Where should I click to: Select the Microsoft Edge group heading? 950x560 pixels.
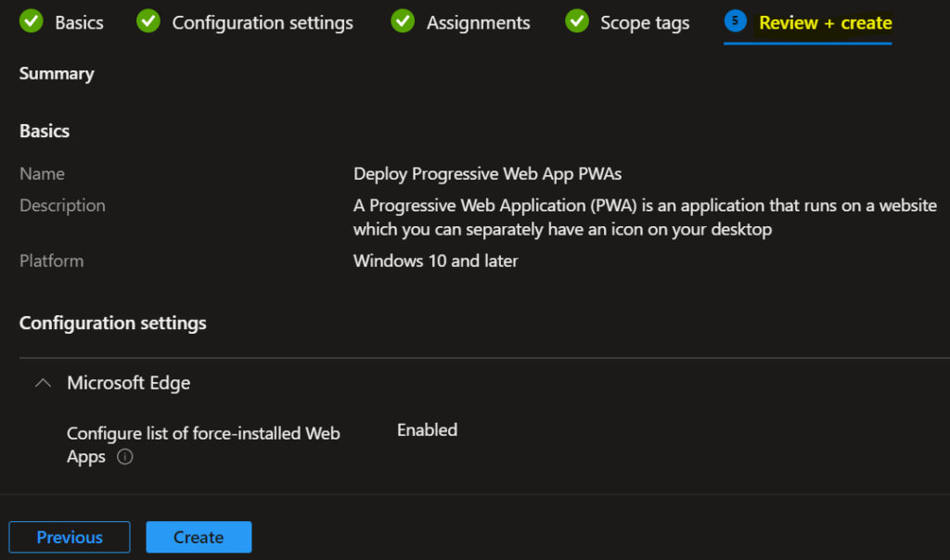(x=128, y=383)
